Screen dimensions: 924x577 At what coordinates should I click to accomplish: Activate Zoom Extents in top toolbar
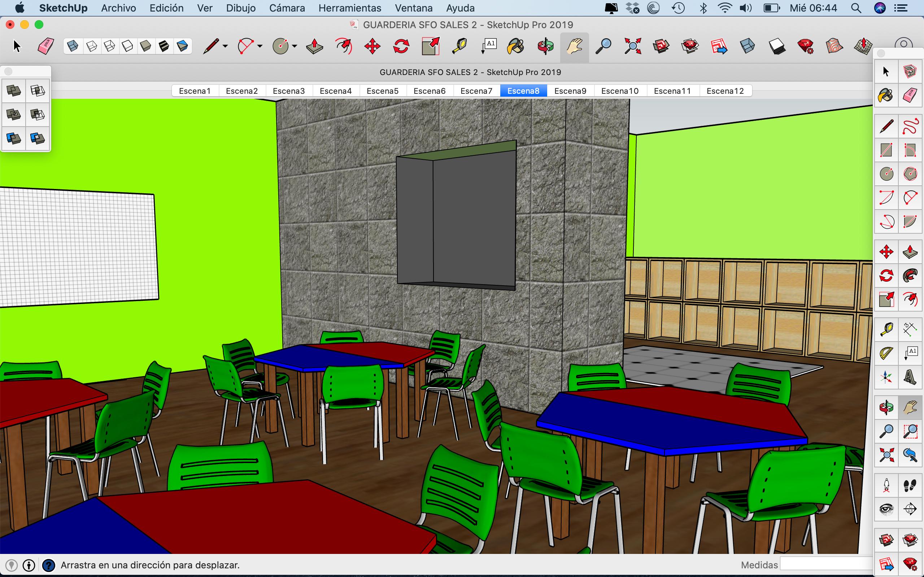tap(632, 47)
